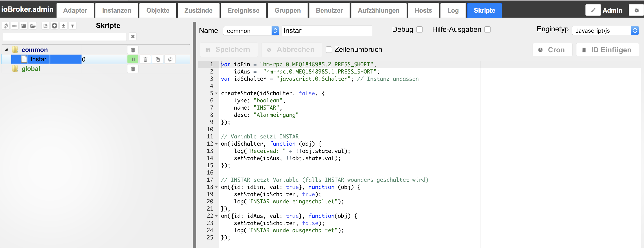Click the ID Einfügen button
Viewport: 644px width, 248px height.
607,50
